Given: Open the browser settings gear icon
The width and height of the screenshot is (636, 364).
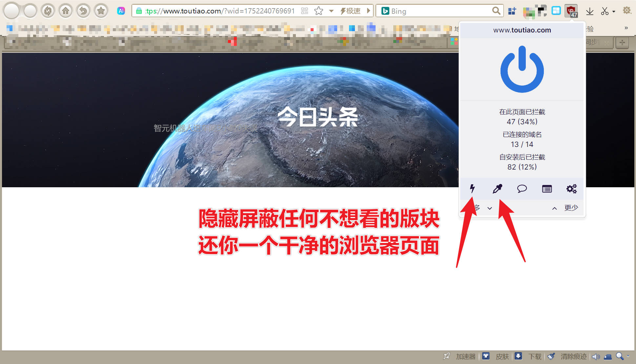Looking at the screenshot, I should pos(627,10).
